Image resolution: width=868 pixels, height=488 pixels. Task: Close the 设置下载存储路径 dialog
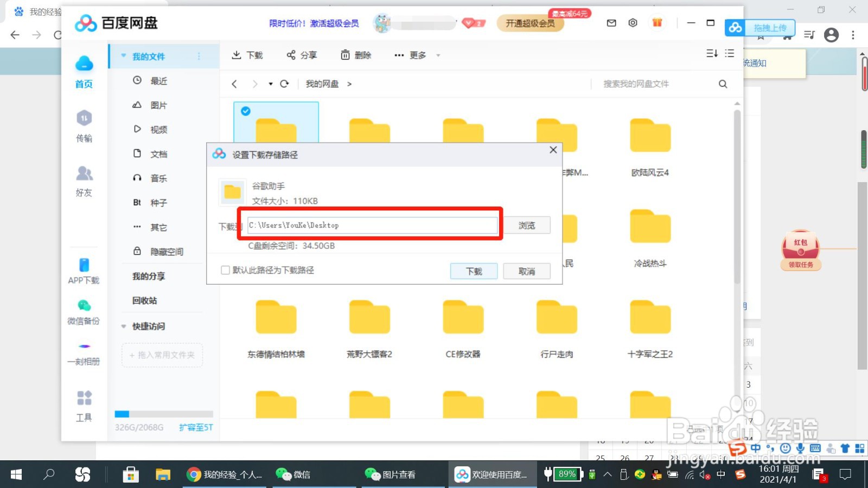553,150
